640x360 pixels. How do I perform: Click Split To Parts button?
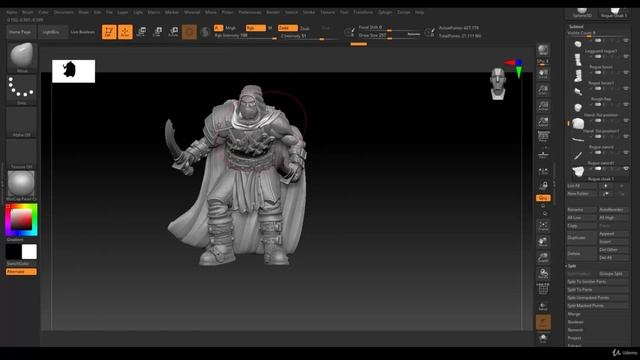(598, 290)
